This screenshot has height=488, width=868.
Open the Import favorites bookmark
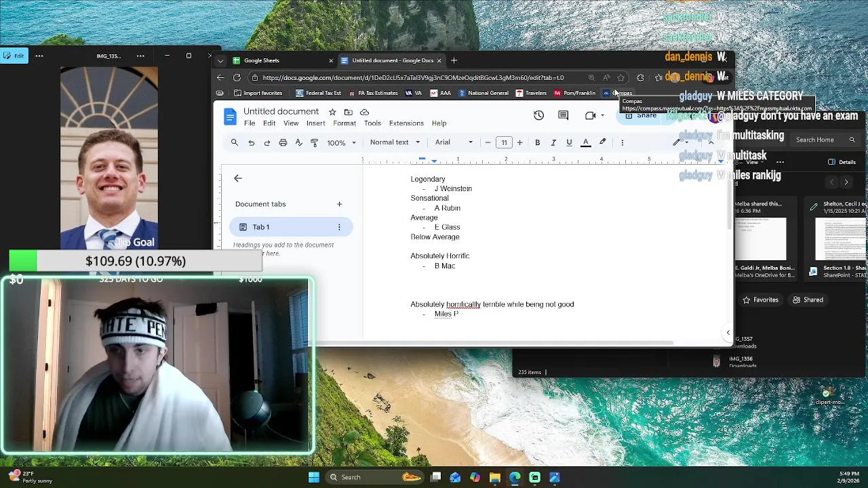pyautogui.click(x=258, y=93)
